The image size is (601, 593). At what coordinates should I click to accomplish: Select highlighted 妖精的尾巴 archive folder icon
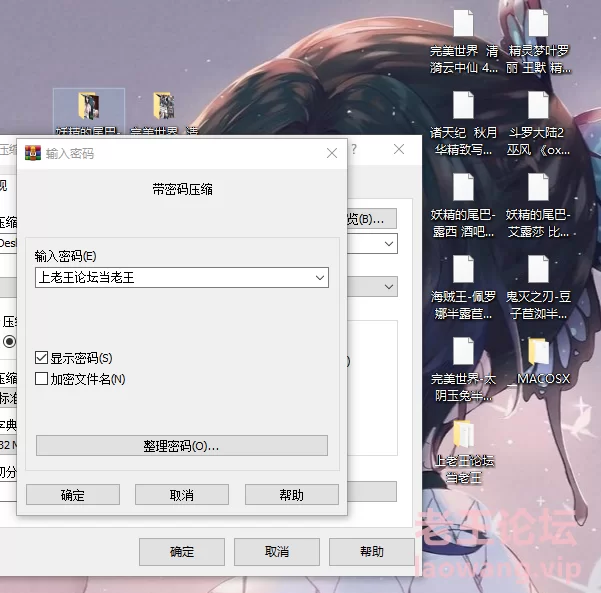point(89,106)
